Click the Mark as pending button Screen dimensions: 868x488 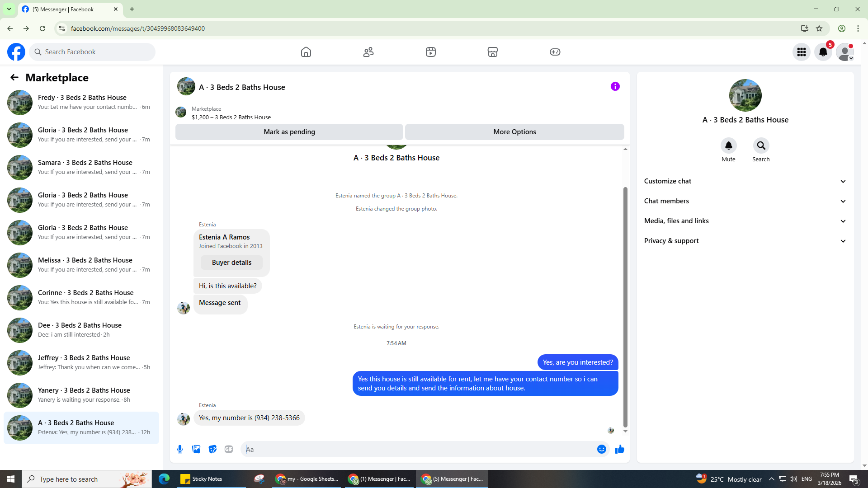point(289,132)
